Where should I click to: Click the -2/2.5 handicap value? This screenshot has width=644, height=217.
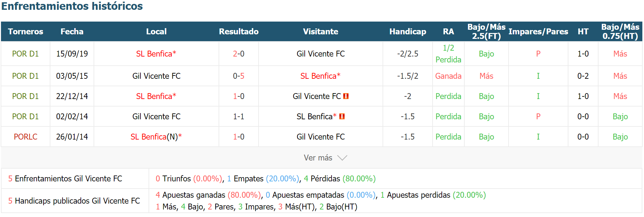[408, 54]
